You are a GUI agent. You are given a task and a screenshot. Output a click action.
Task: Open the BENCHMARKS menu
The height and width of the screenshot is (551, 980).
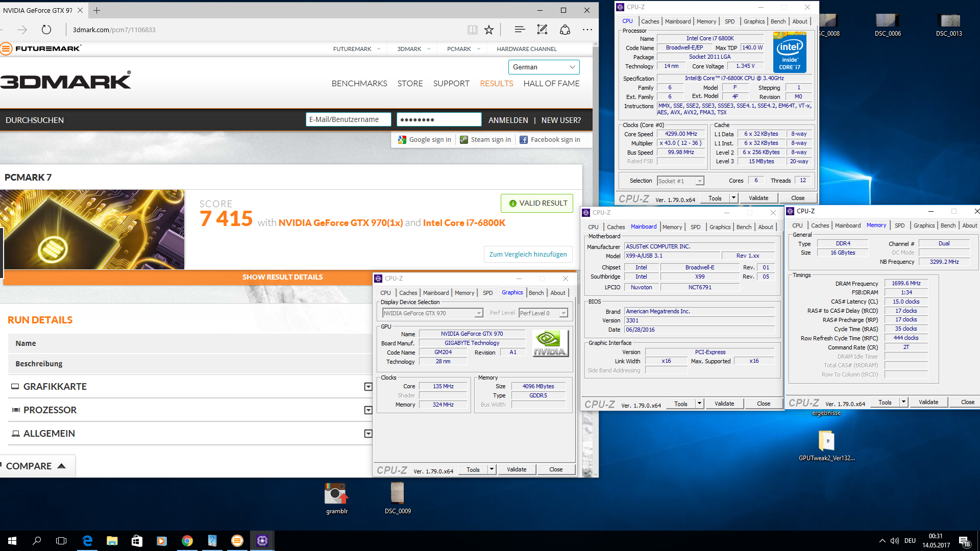(x=359, y=83)
